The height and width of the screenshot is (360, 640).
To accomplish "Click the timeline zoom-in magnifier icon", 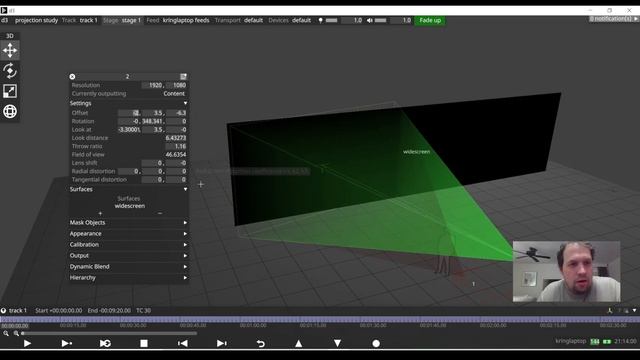I will click(x=16, y=333).
